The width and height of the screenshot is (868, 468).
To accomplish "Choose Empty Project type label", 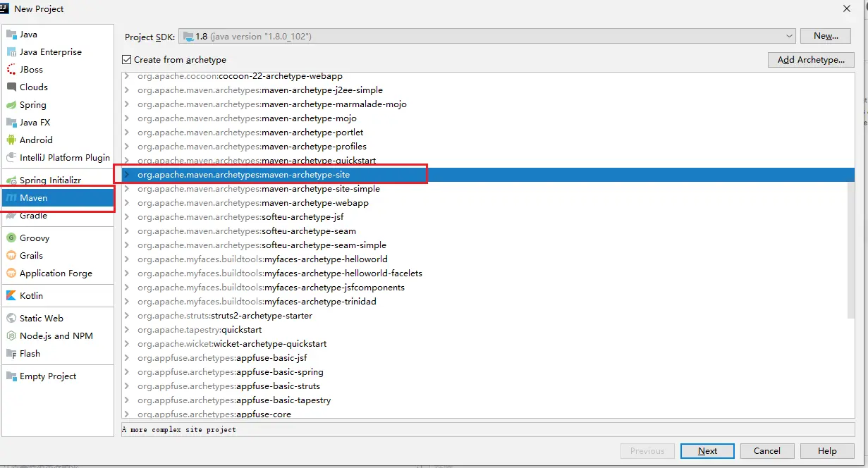I will pos(48,376).
